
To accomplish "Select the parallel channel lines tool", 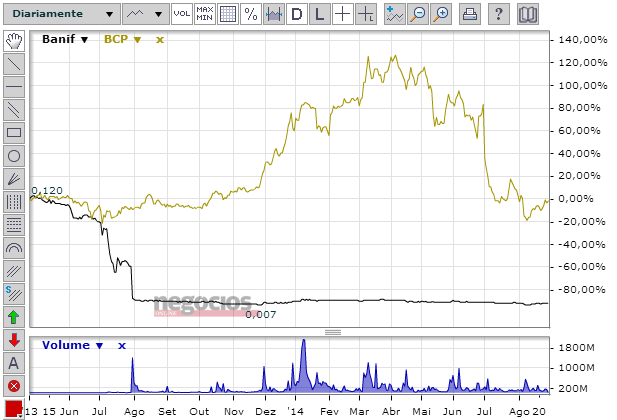I will click(14, 110).
